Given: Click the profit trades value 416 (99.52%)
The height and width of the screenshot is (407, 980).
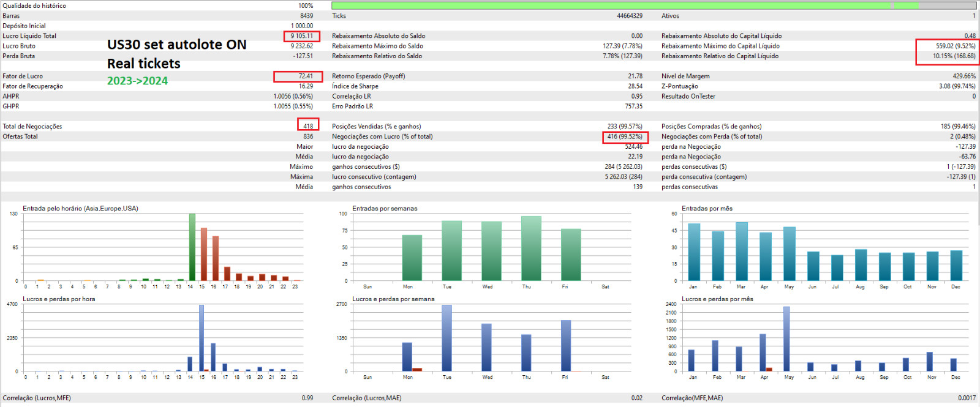Looking at the screenshot, I should 625,136.
